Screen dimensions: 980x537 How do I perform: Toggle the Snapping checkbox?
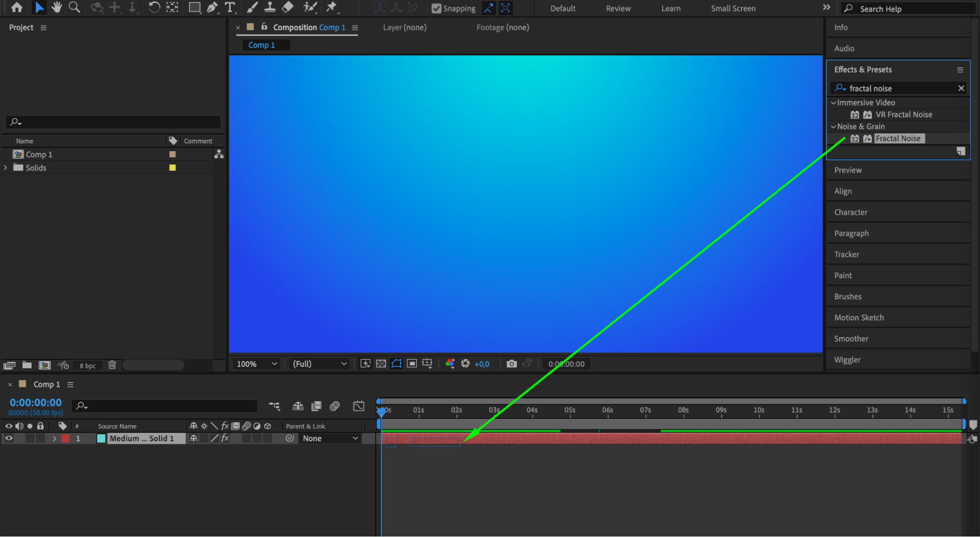click(x=436, y=8)
